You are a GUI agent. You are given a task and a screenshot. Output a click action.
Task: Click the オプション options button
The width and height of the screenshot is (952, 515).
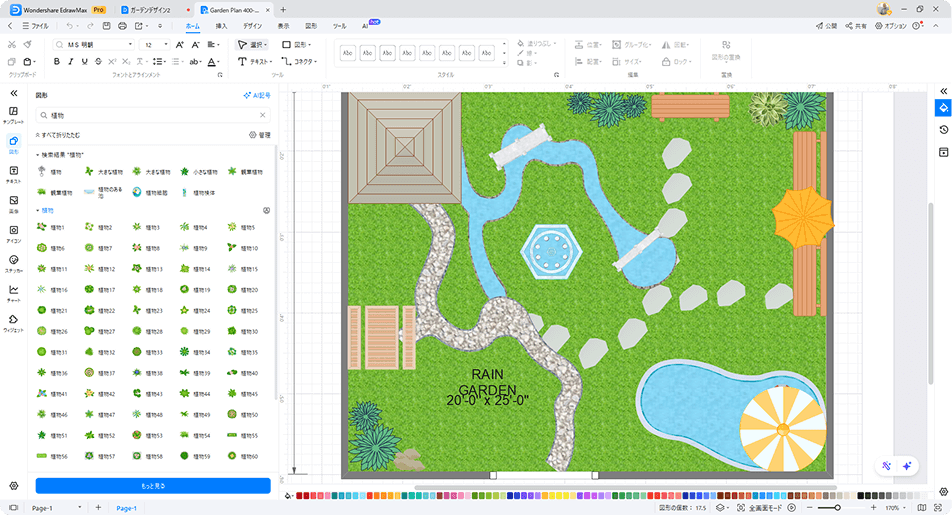891,26
